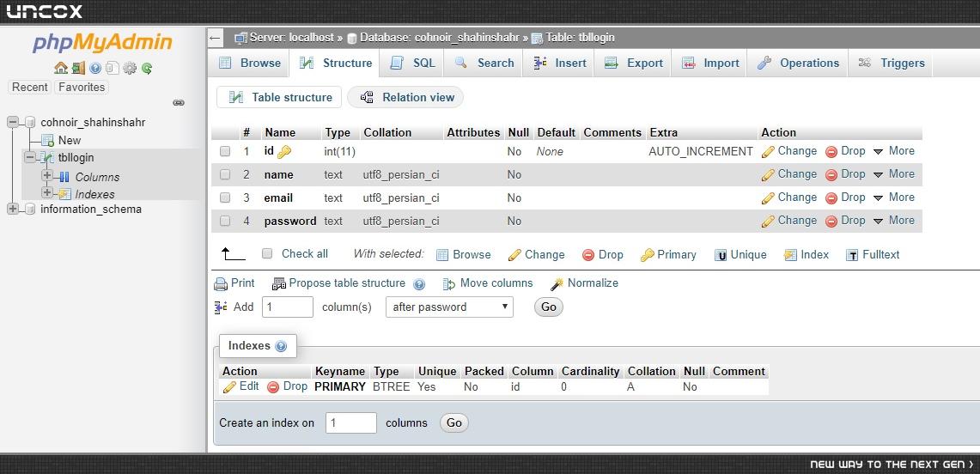Click Indexes help question mark icon
The image size is (980, 474).
281,346
